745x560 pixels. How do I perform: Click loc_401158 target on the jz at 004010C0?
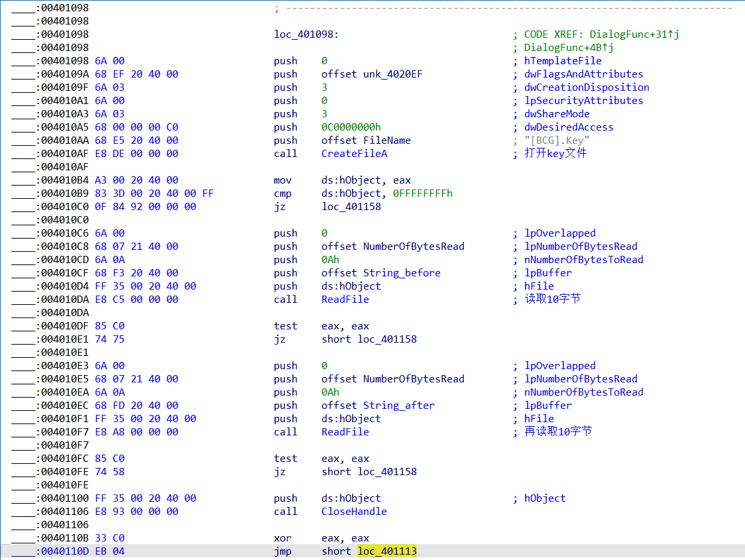click(351, 207)
